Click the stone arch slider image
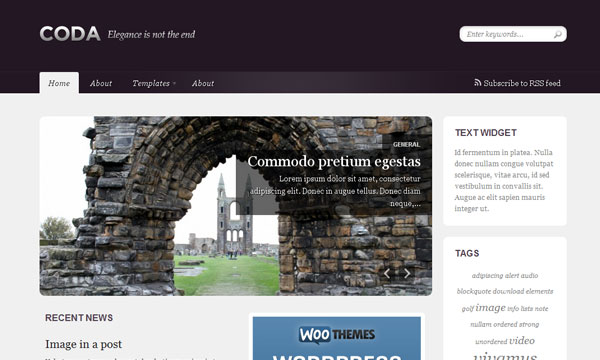Viewport: 600px width, 360px height. click(236, 206)
